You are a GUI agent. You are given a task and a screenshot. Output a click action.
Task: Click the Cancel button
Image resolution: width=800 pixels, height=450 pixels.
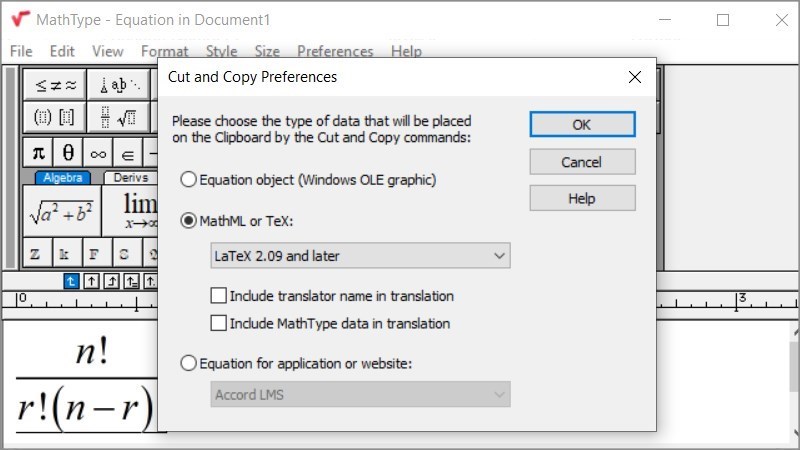pyautogui.click(x=582, y=162)
